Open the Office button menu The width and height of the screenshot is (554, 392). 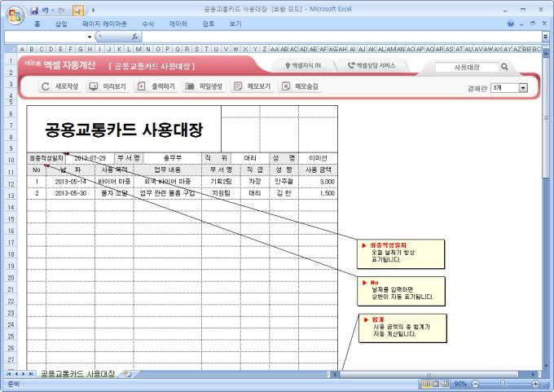click(x=15, y=15)
